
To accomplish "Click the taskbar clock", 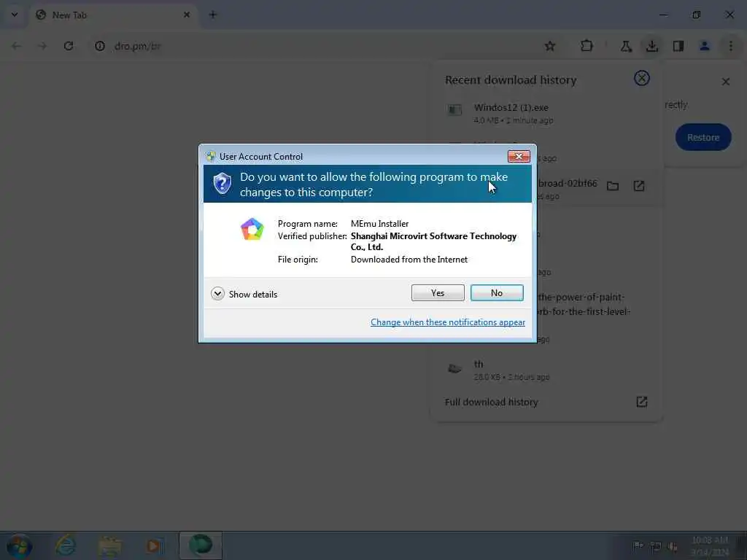I will [x=709, y=546].
